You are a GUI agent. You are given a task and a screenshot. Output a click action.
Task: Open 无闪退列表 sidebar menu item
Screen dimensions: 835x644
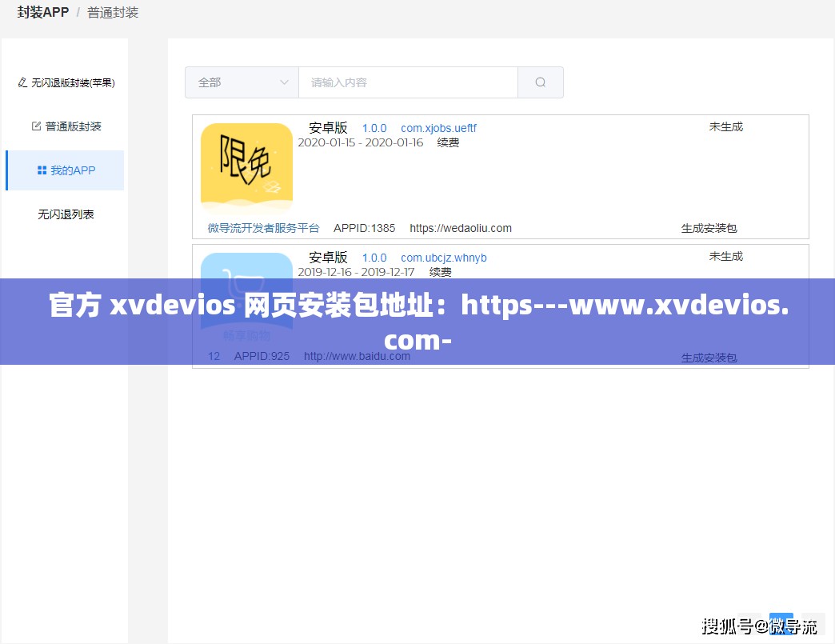click(x=66, y=214)
